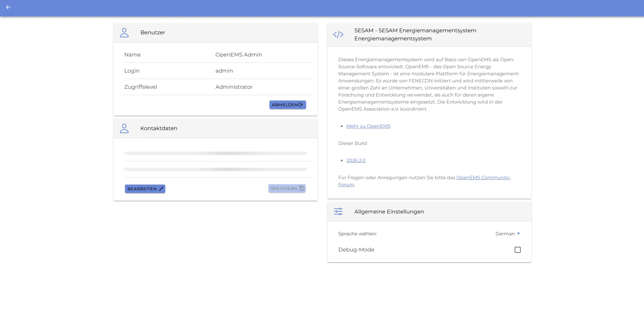Viewport: 644px width, 315px height.
Task: Click the person icon beside Kontaktdaten
Action: 125,128
